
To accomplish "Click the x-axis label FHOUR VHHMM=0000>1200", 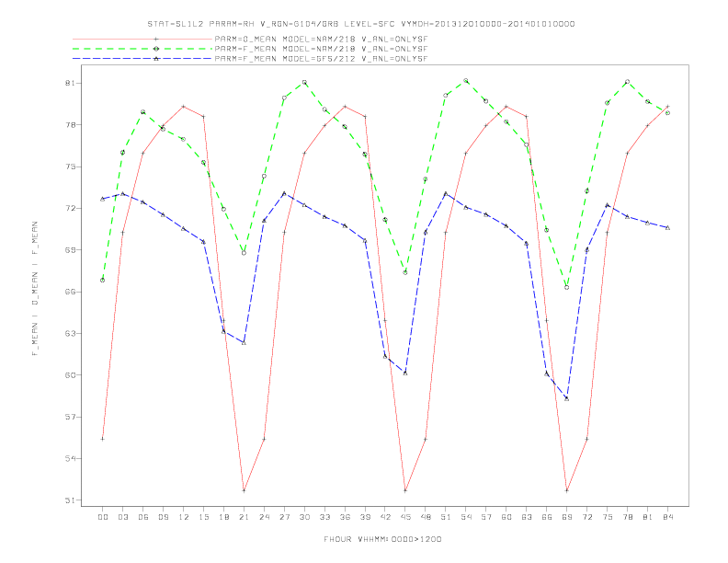I will tap(382, 539).
